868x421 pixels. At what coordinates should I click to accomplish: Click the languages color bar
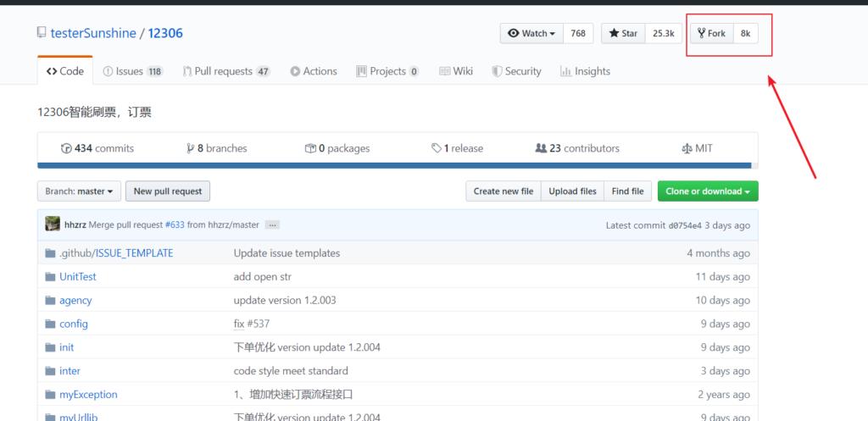click(398, 165)
